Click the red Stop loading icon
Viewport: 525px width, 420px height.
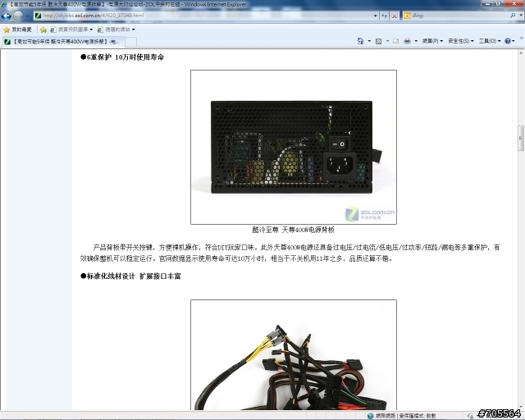pyautogui.click(x=395, y=16)
